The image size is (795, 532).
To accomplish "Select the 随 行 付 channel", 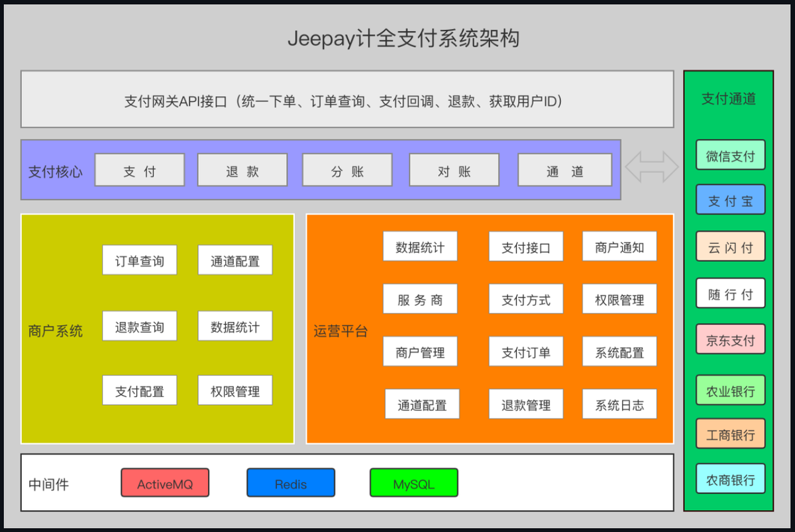I will [730, 293].
